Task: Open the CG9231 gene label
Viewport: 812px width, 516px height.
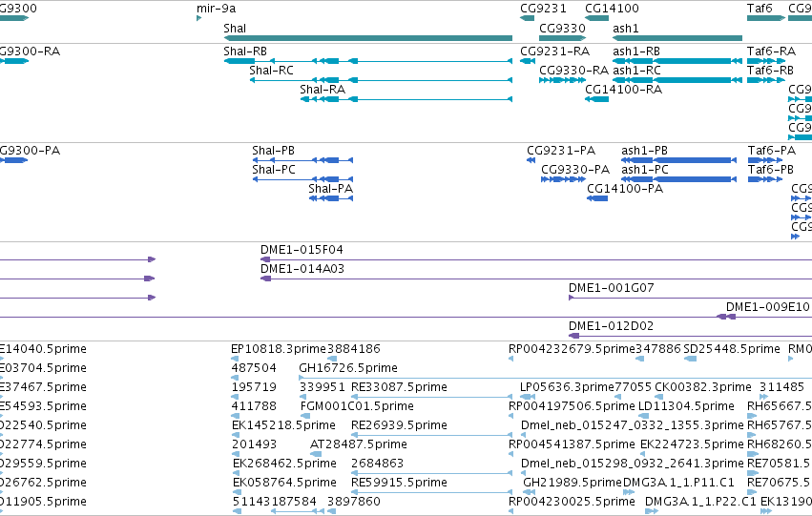Action: pyautogui.click(x=543, y=9)
